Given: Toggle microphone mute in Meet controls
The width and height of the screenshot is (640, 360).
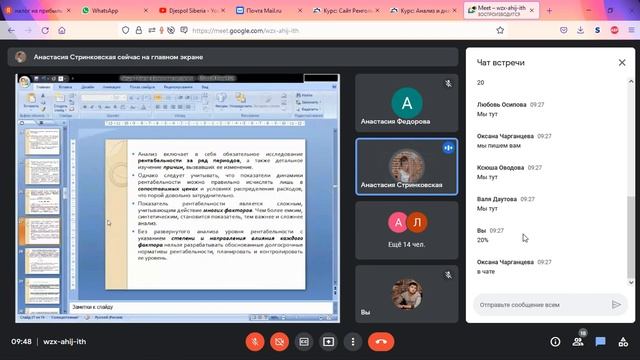Looking at the screenshot, I should (x=255, y=342).
